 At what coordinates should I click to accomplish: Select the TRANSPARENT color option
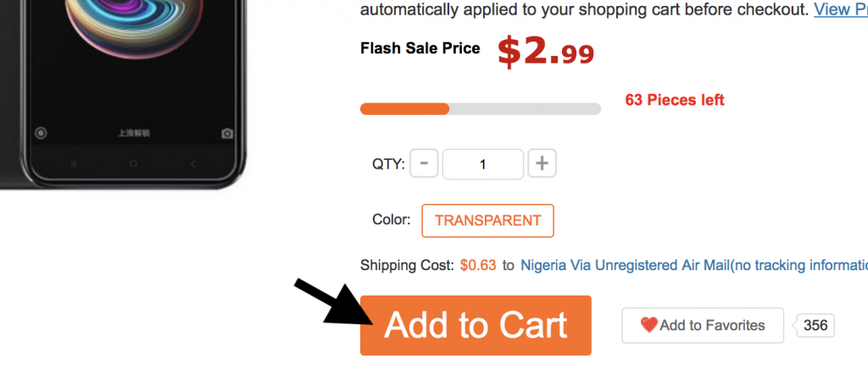pos(487,221)
